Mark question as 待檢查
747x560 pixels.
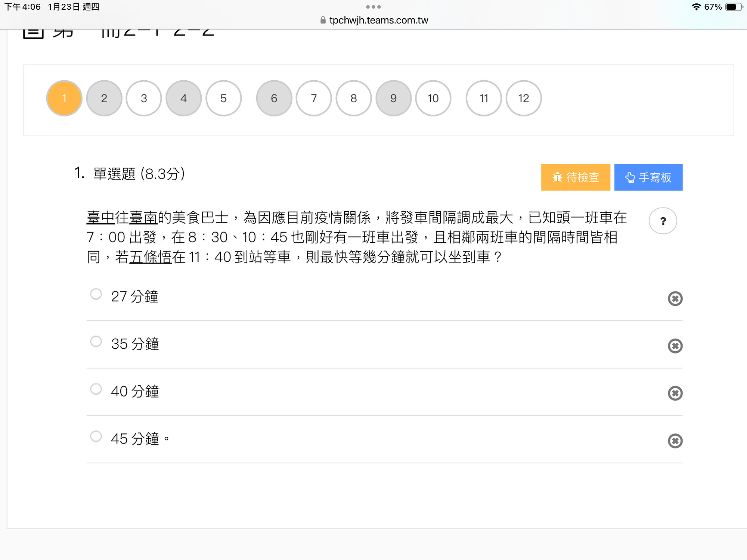pyautogui.click(x=576, y=177)
